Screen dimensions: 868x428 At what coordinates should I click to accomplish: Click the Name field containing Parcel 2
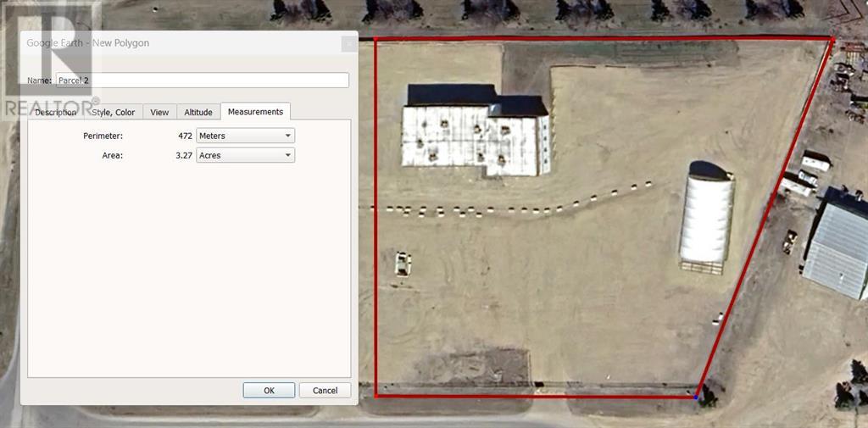202,81
